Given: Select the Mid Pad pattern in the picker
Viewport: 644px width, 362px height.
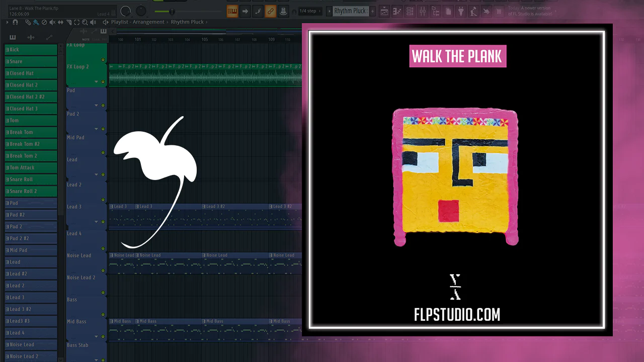Looking at the screenshot, I should tap(31, 250).
